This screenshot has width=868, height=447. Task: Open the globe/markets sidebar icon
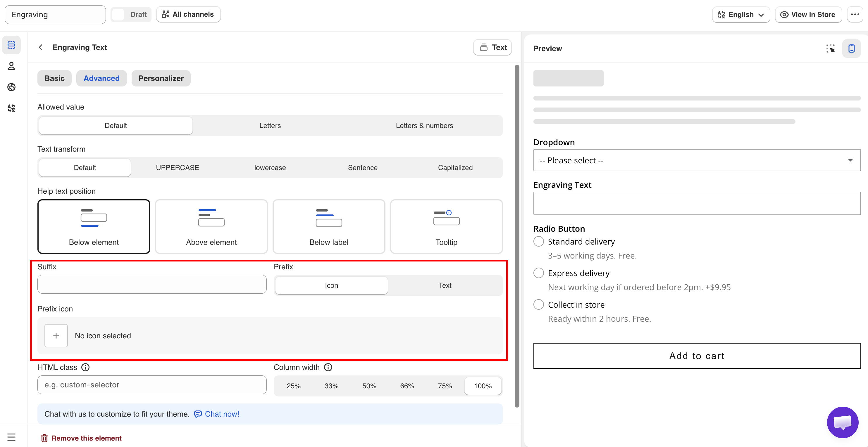pyautogui.click(x=11, y=87)
